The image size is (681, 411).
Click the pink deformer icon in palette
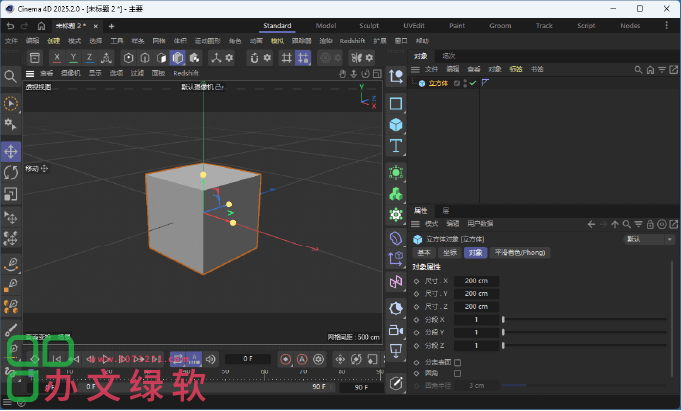[x=396, y=282]
